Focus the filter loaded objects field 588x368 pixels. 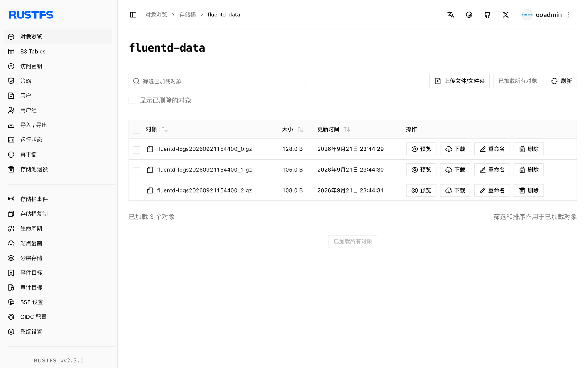pos(217,81)
